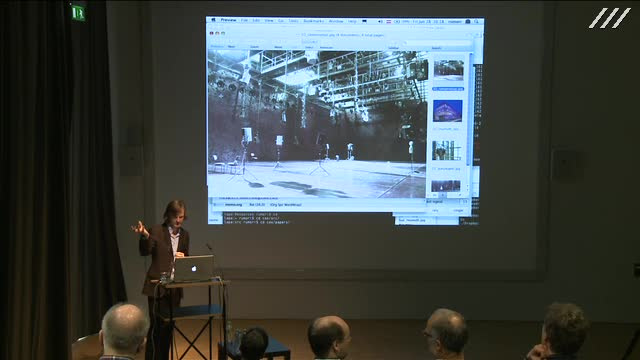Image resolution: width=640 pixels, height=360 pixels.
Task: Click the Spotlight search icon
Action: pos(476,21)
